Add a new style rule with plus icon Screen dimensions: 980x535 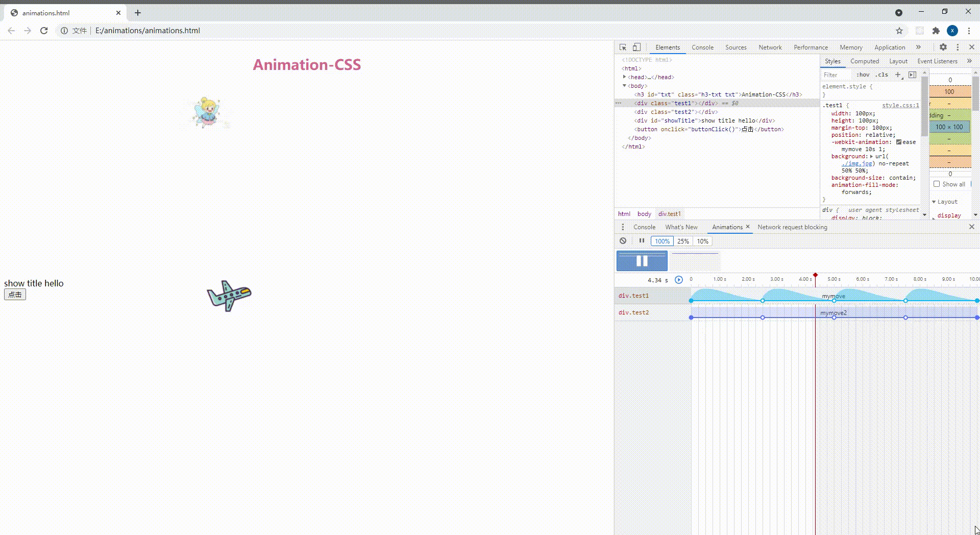[898, 75]
